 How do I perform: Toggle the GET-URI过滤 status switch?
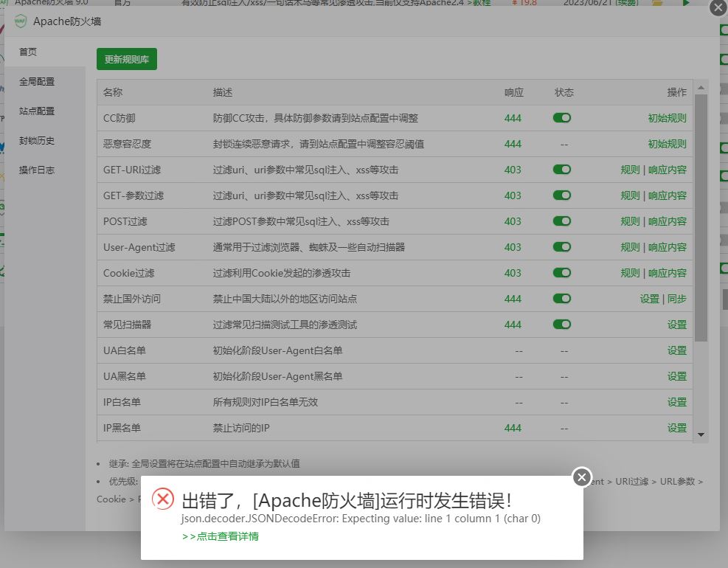pos(562,170)
